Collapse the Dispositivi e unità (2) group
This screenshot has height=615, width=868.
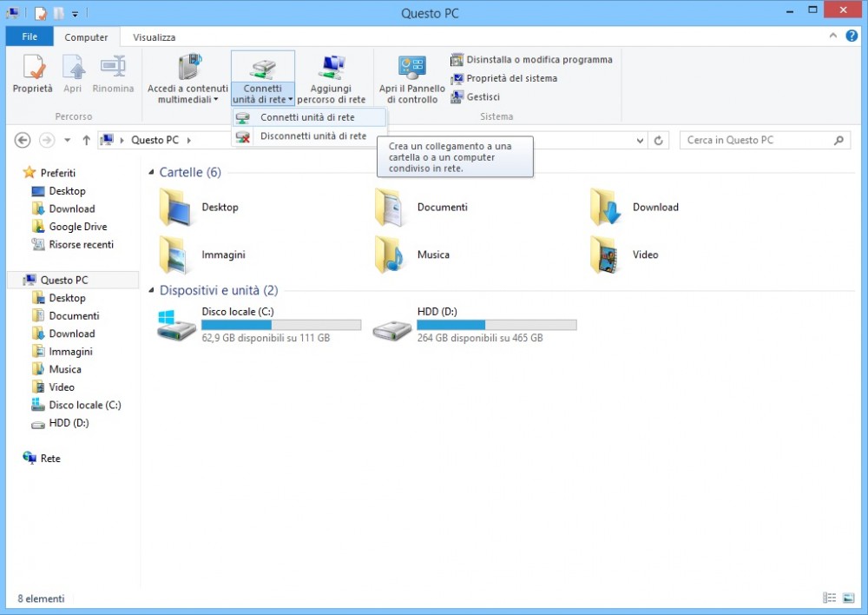151,290
